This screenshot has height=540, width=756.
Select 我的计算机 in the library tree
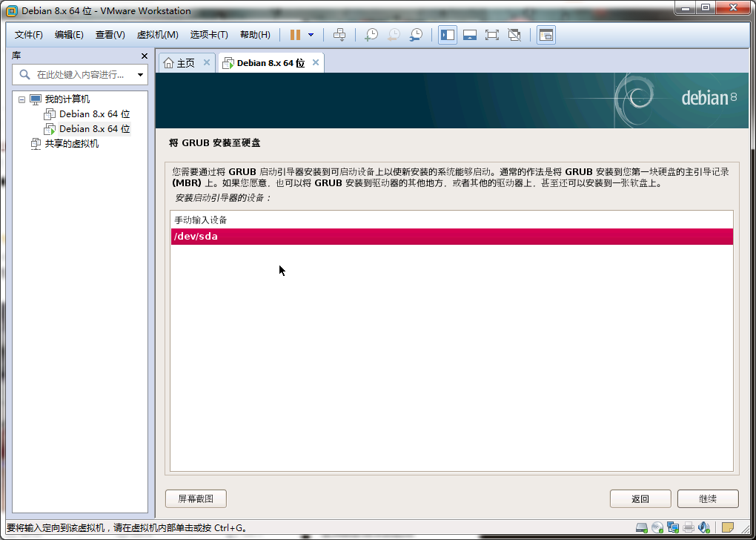67,99
